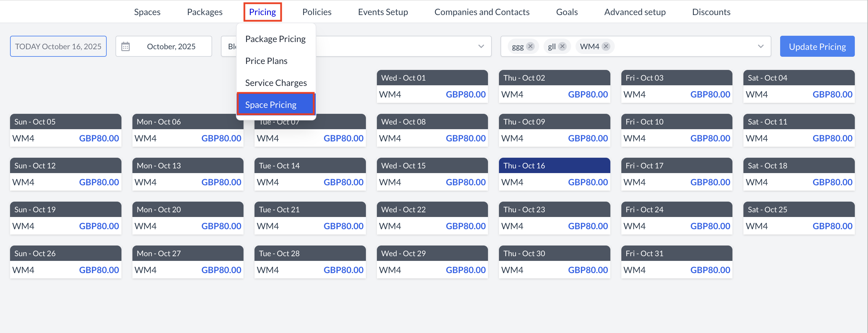Open the Pricing menu
This screenshot has height=333, width=868.
coord(262,12)
